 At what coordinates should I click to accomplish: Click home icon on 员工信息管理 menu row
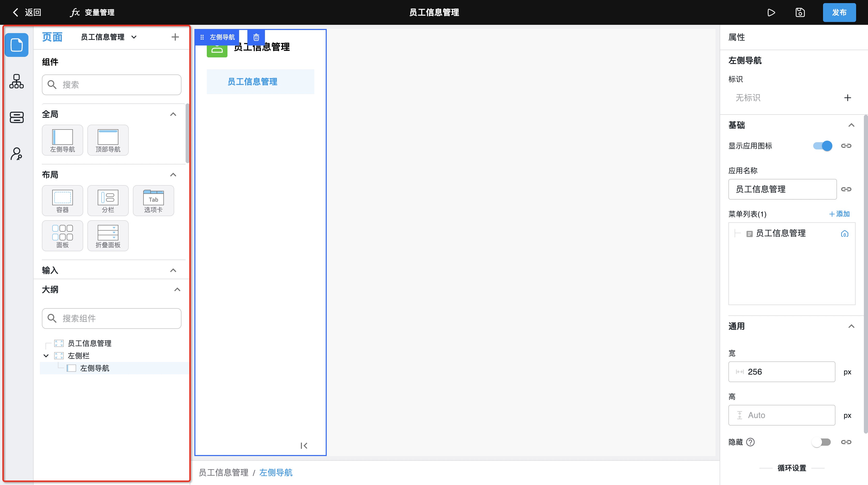(844, 233)
